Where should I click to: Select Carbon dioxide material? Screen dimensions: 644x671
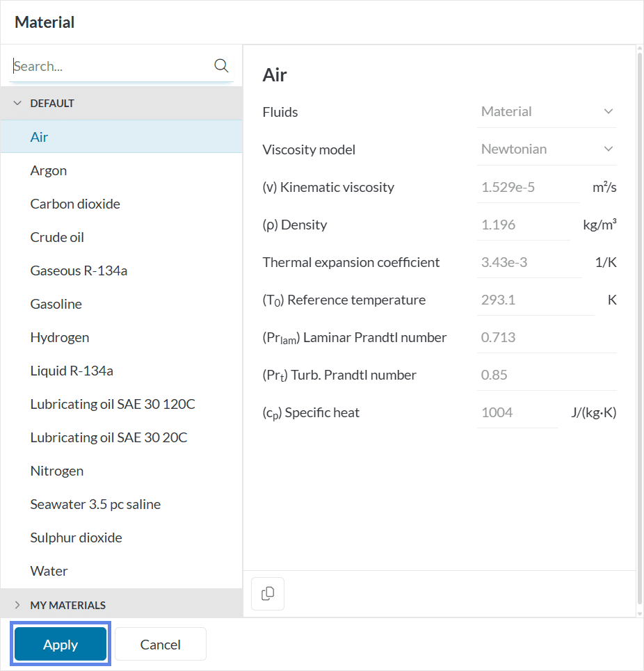click(x=75, y=204)
